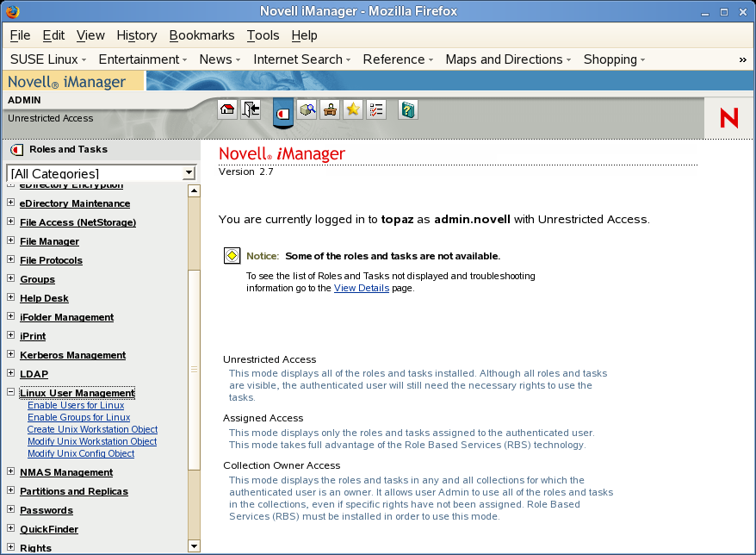Open Entertainment bookmarks folder
The width and height of the screenshot is (756, 555).
143,59
